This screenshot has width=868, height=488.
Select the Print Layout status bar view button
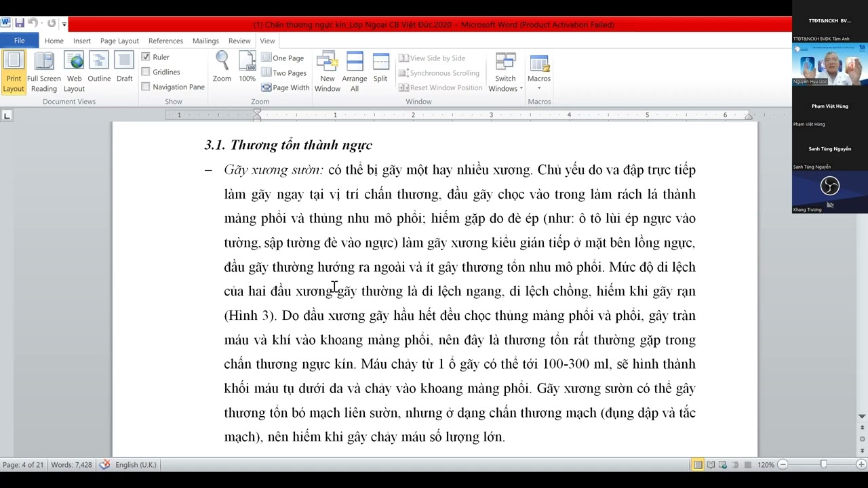[x=698, y=465]
